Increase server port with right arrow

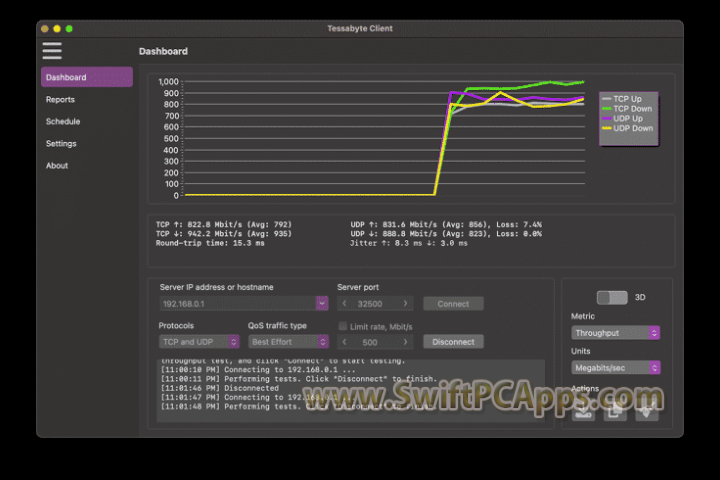click(x=405, y=304)
